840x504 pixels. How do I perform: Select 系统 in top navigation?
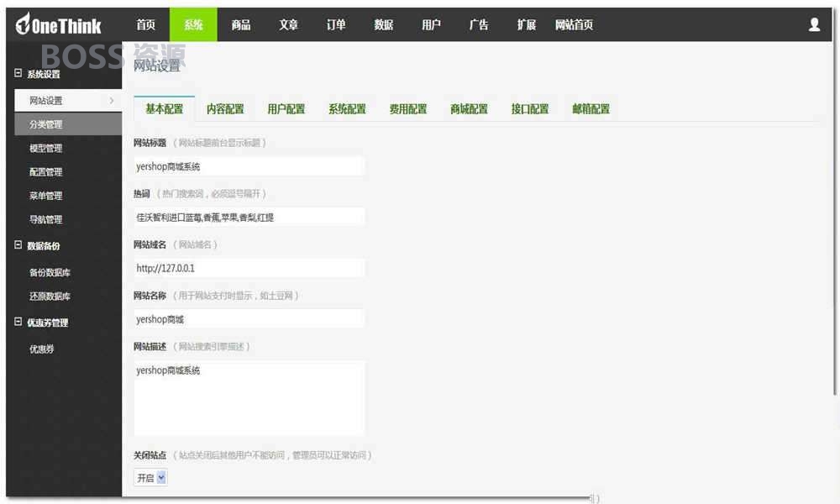pyautogui.click(x=193, y=24)
